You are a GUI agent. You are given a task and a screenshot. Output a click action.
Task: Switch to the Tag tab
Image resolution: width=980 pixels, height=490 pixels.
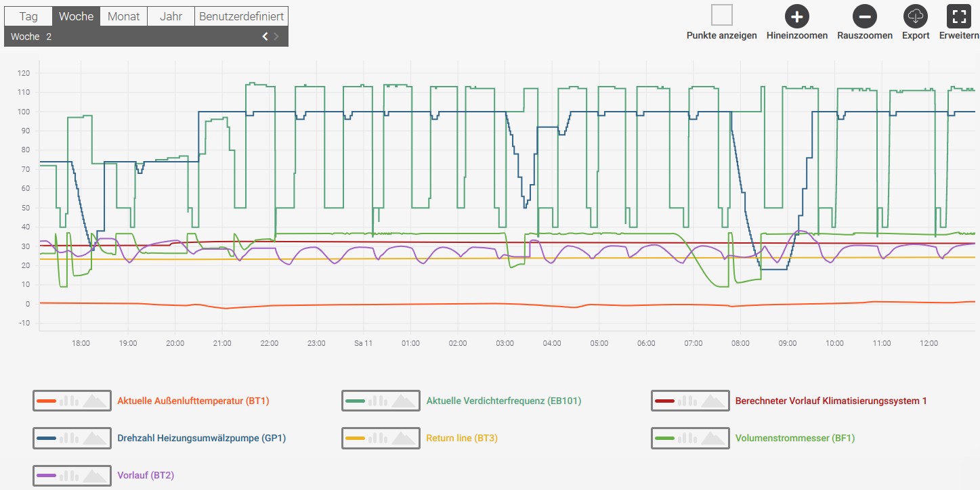click(28, 16)
